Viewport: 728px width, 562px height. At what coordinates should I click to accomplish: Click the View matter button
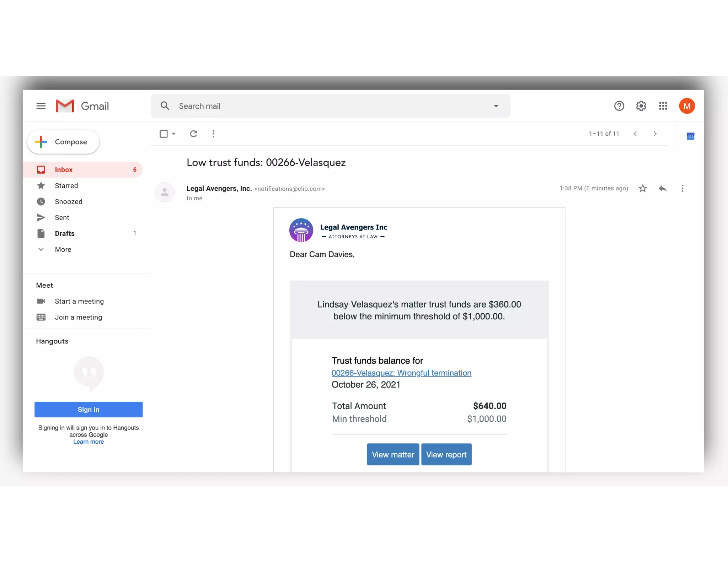(393, 454)
